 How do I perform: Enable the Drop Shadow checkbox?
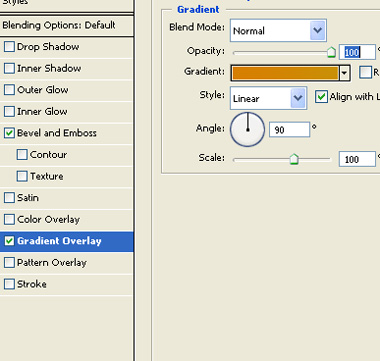9,47
